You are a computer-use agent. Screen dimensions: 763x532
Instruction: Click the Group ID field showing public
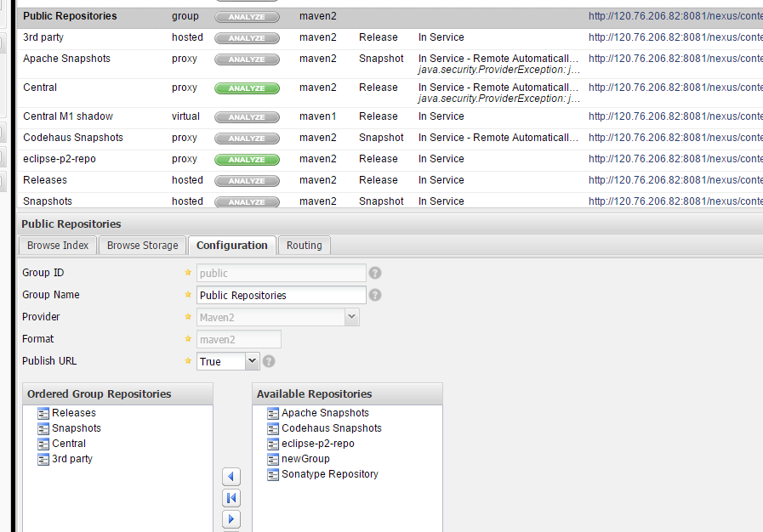[x=282, y=273]
